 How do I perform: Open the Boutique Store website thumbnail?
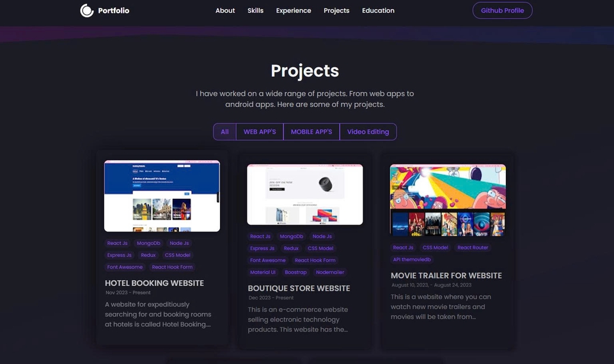[305, 194]
